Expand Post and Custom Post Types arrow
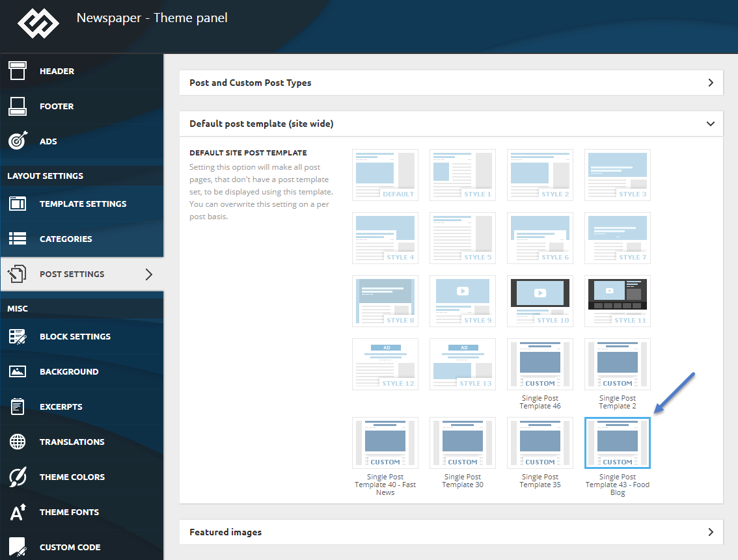The width and height of the screenshot is (738, 560). (x=711, y=83)
